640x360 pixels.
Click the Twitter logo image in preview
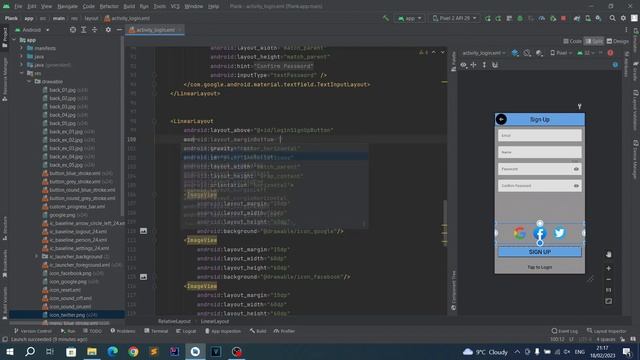[x=560, y=233]
